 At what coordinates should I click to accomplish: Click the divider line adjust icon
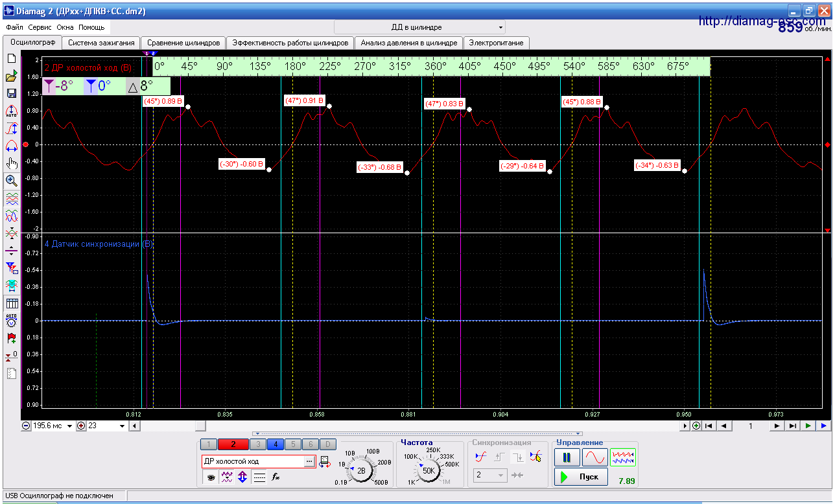11,251
